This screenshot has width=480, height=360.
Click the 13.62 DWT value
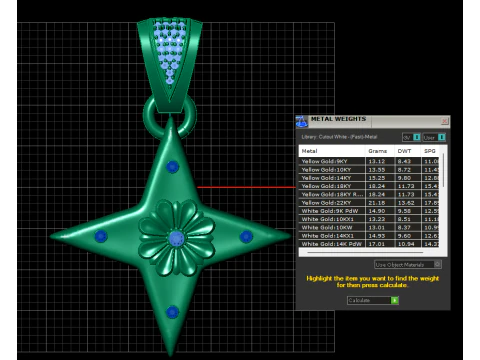click(406, 203)
